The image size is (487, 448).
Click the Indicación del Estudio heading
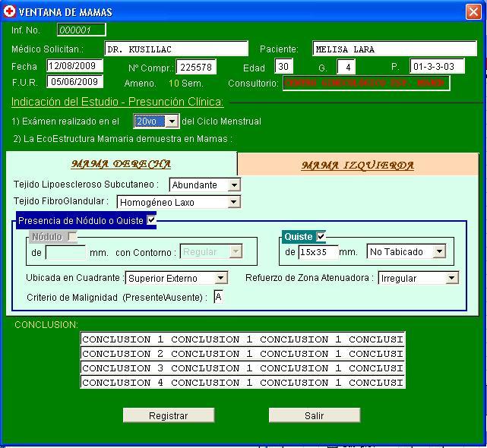point(118,102)
